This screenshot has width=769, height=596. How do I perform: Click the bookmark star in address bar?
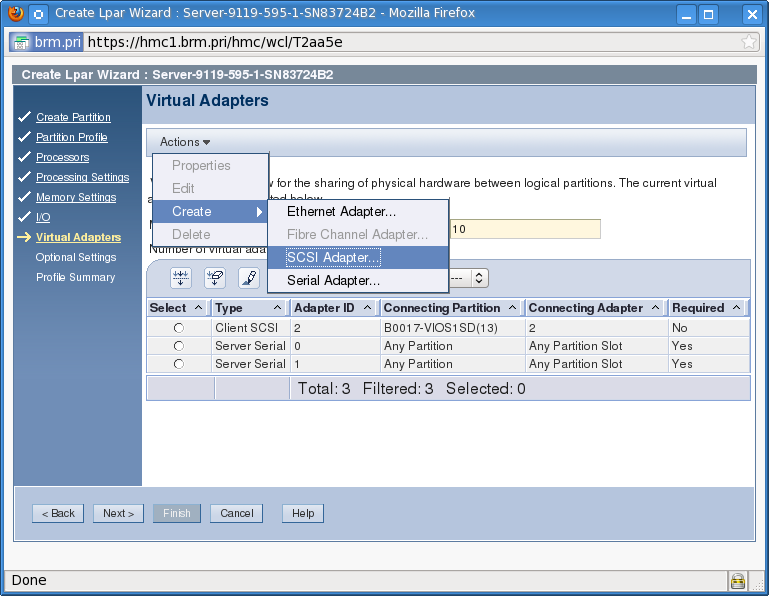point(748,42)
